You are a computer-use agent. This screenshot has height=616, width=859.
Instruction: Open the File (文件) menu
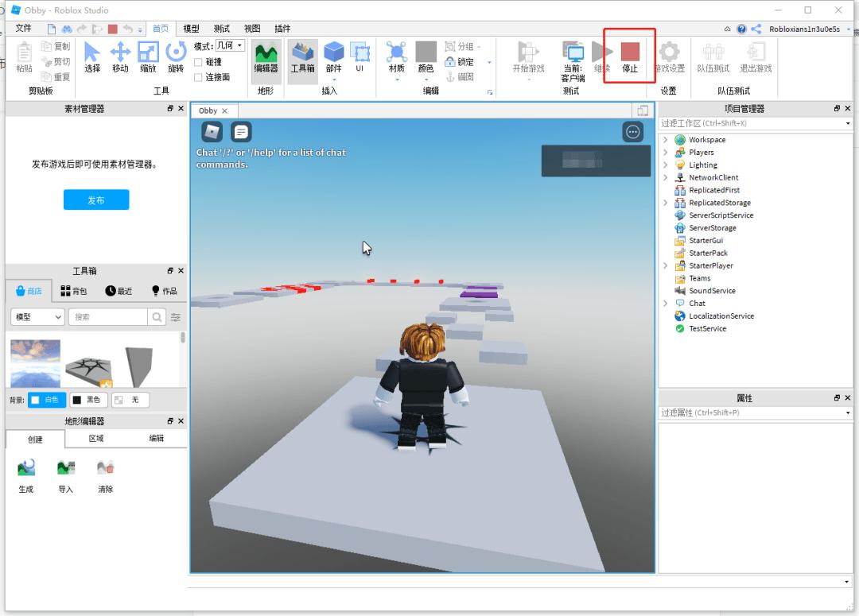click(24, 29)
